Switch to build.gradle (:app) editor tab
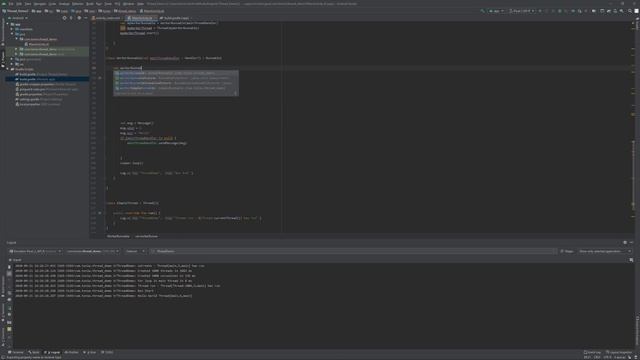Viewport: 640px width, 360px height. coord(175,18)
